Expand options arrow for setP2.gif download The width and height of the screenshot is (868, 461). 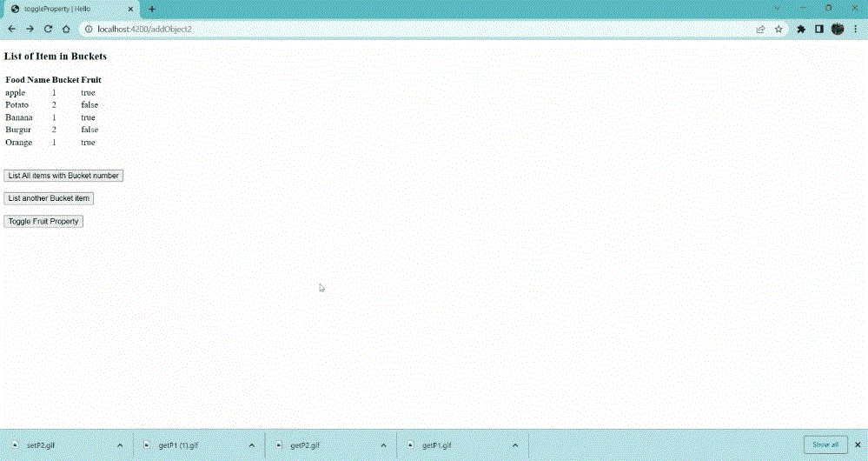click(x=120, y=445)
